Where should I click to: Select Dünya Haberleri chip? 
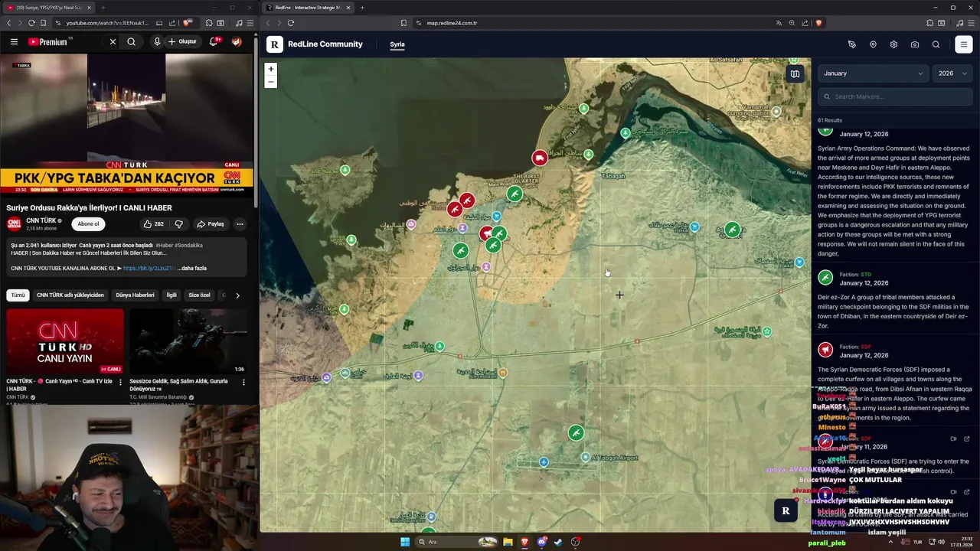135,295
